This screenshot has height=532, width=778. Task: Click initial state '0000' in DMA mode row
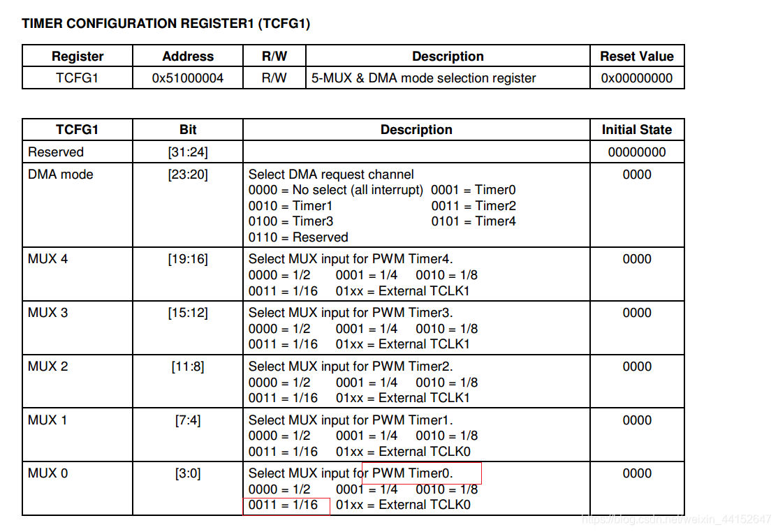point(637,174)
